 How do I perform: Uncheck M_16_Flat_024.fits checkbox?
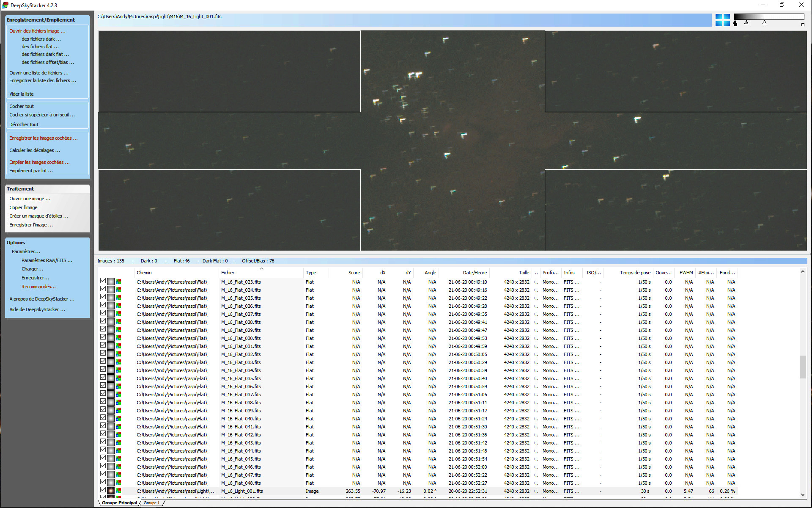103,289
